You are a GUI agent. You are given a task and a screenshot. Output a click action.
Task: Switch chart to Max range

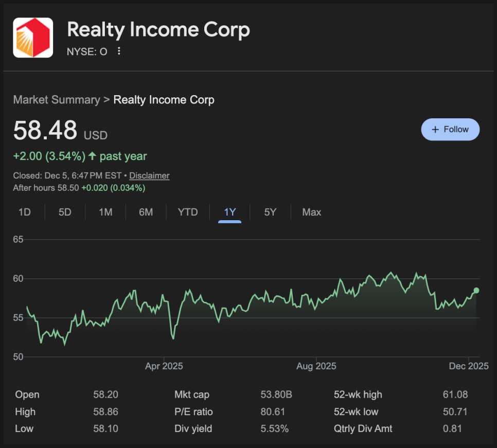coord(312,212)
